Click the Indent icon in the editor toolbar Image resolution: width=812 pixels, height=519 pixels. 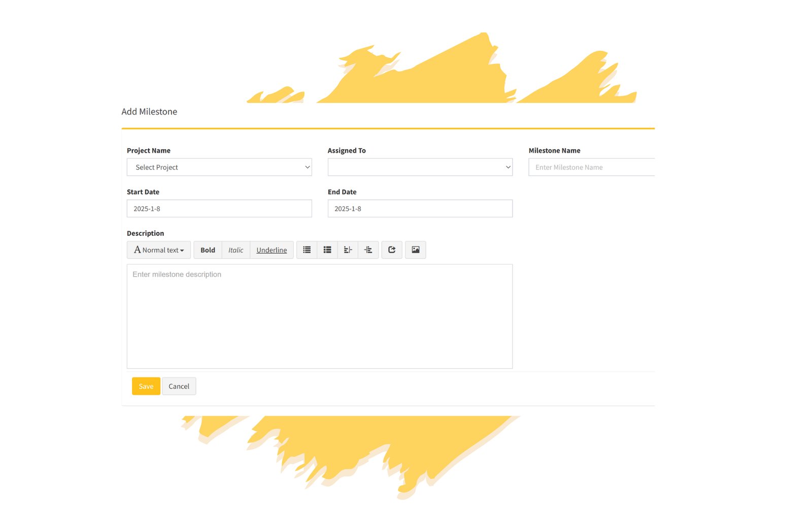click(x=368, y=250)
